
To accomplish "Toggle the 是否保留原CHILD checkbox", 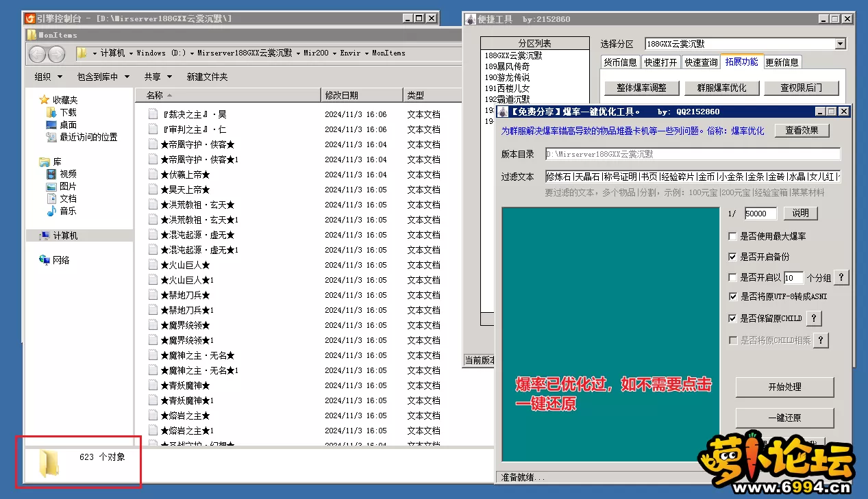I will coord(733,318).
